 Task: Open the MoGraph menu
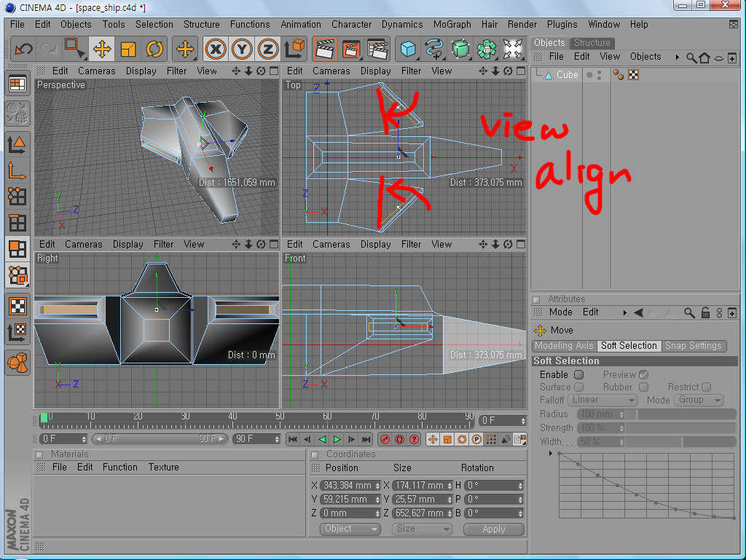click(x=452, y=24)
